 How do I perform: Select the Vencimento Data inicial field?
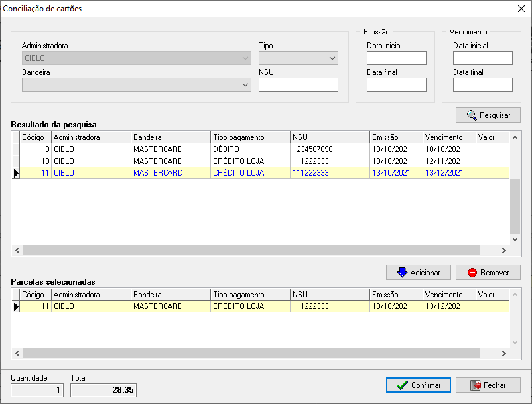click(482, 58)
